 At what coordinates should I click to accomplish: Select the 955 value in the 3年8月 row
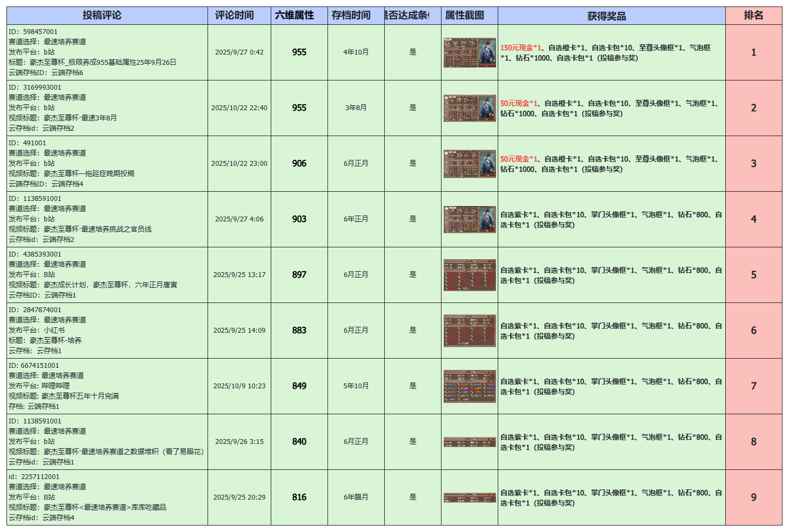point(299,108)
